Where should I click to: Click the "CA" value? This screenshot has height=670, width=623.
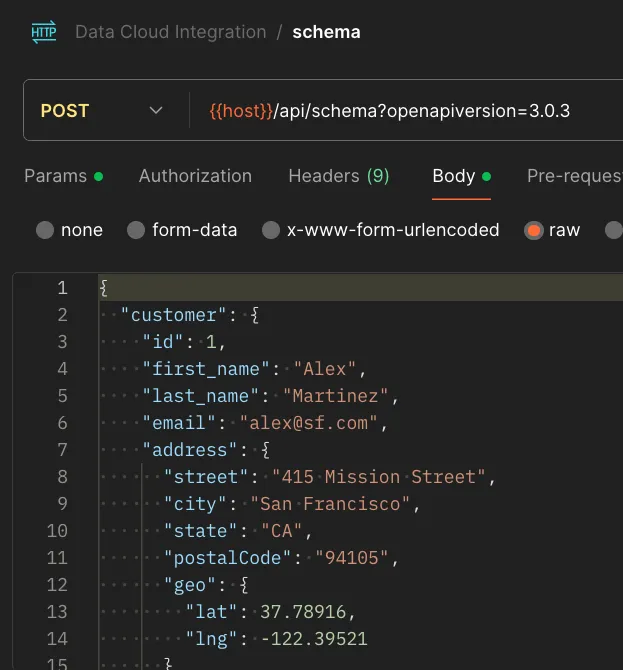[282, 531]
